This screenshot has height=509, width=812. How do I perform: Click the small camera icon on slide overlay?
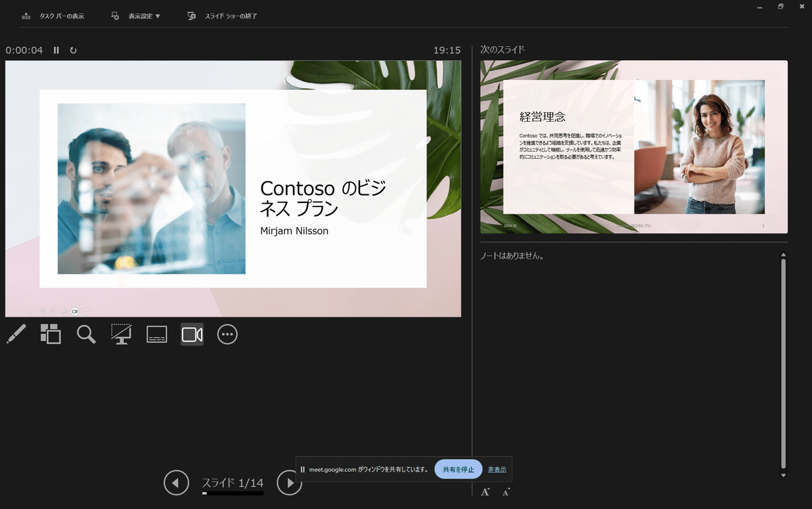click(x=75, y=311)
